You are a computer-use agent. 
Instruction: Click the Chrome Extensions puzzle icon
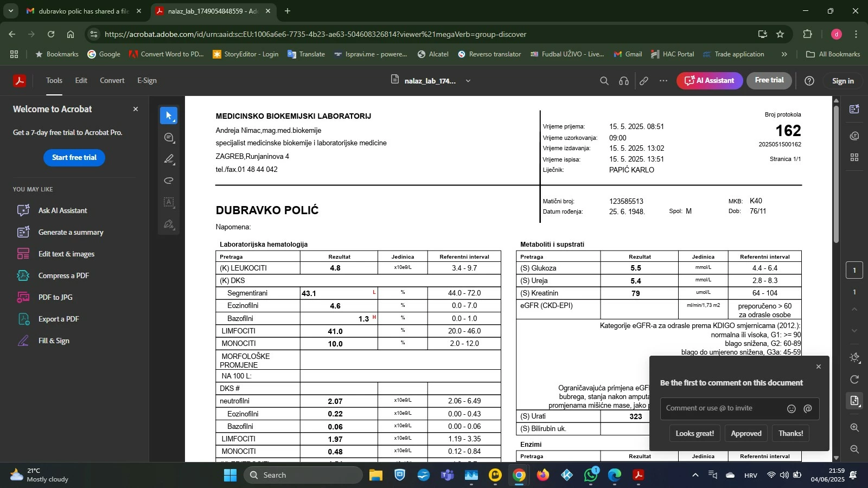click(807, 34)
